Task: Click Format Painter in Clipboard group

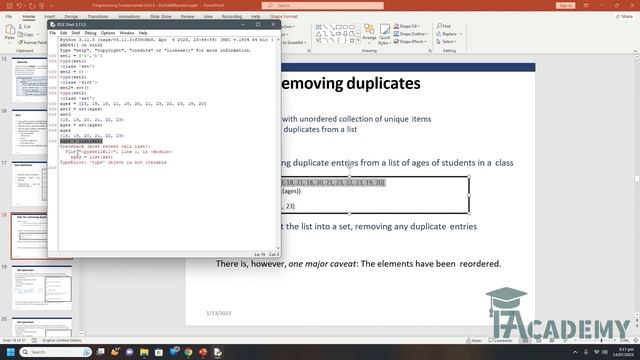Action: click(x=32, y=42)
